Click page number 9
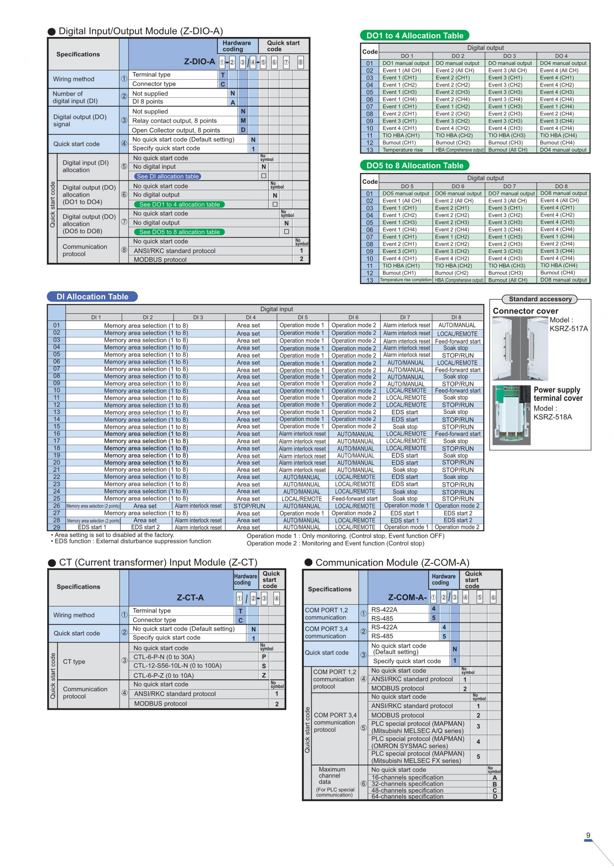This screenshot has width=614, height=868. 588,835
